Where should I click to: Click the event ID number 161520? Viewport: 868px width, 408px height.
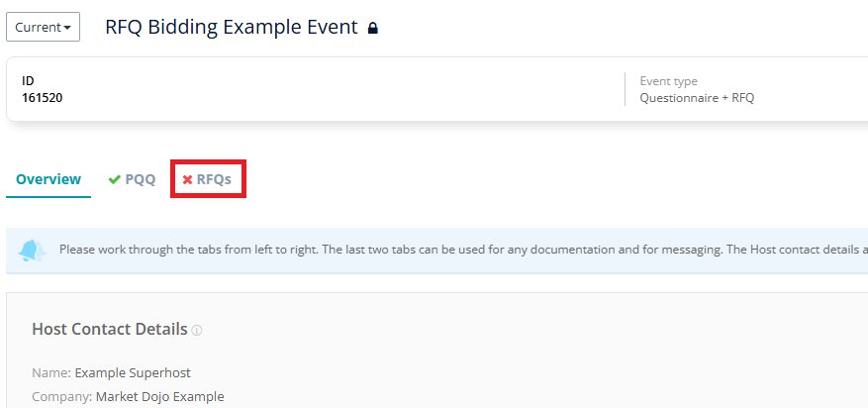(43, 99)
